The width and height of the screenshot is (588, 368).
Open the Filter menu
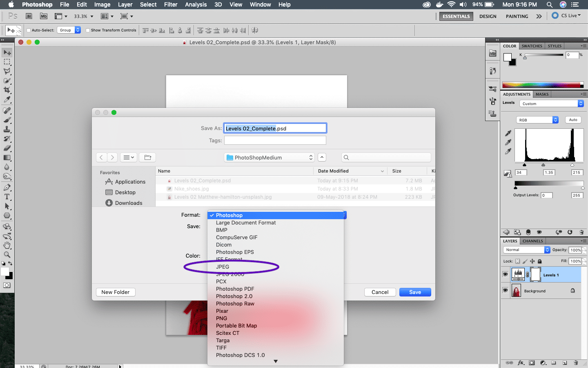coord(171,4)
